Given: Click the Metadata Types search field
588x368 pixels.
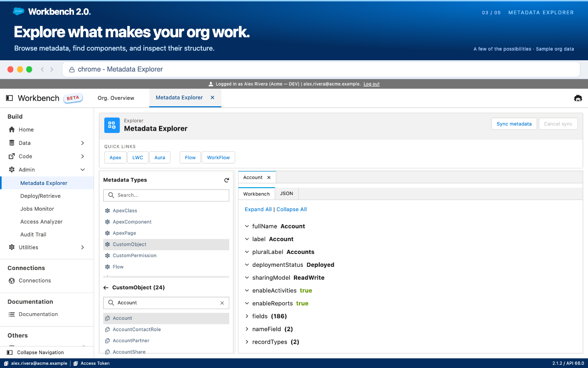Looking at the screenshot, I should (x=166, y=195).
